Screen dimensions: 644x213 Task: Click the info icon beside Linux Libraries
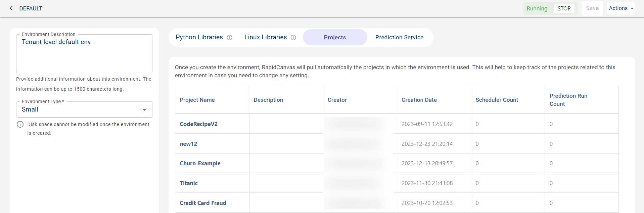point(293,38)
